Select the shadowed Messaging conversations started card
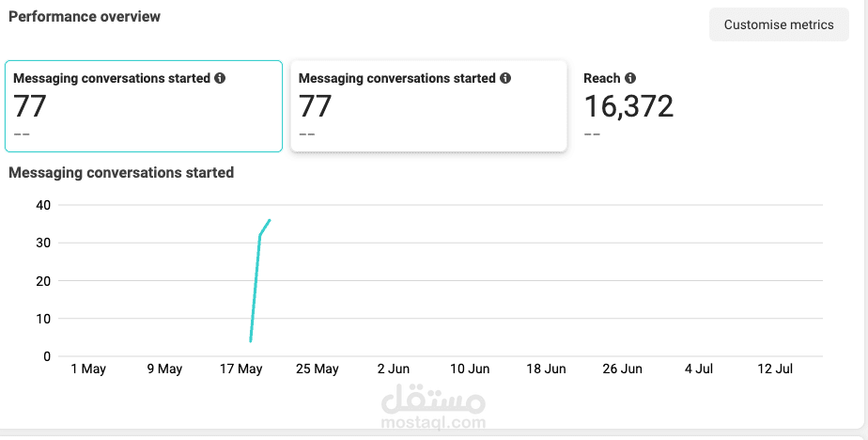868x440 pixels. click(428, 106)
